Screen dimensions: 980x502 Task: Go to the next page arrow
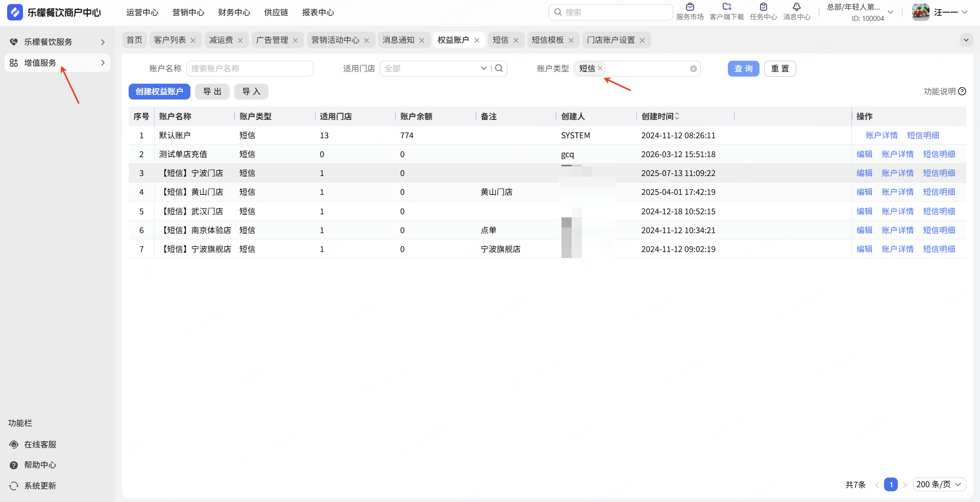coord(904,485)
